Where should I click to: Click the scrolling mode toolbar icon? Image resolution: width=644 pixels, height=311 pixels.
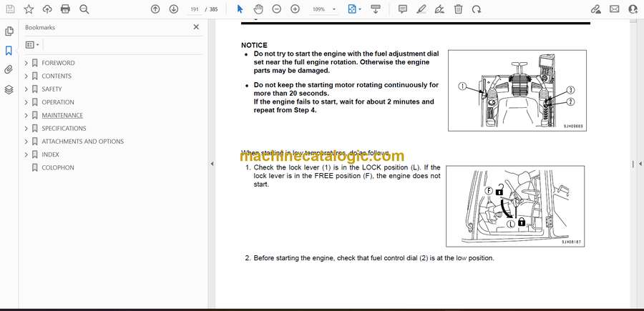coord(376,9)
